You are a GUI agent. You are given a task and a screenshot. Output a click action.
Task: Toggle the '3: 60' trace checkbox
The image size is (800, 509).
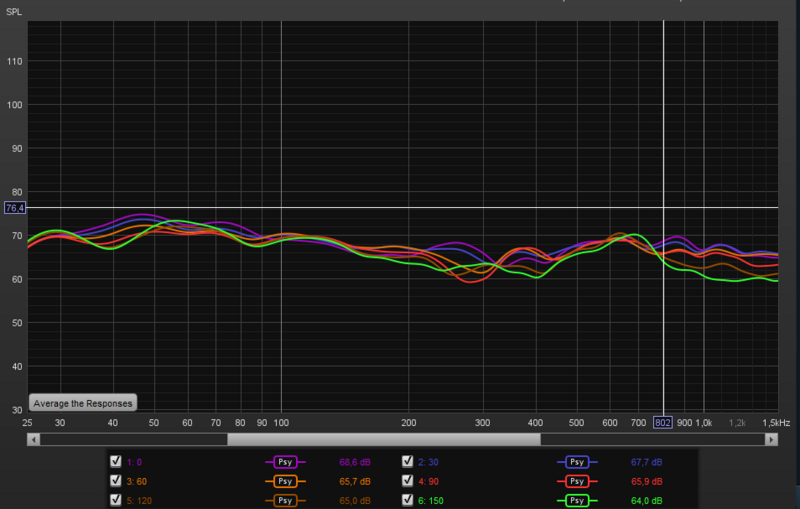tap(115, 481)
